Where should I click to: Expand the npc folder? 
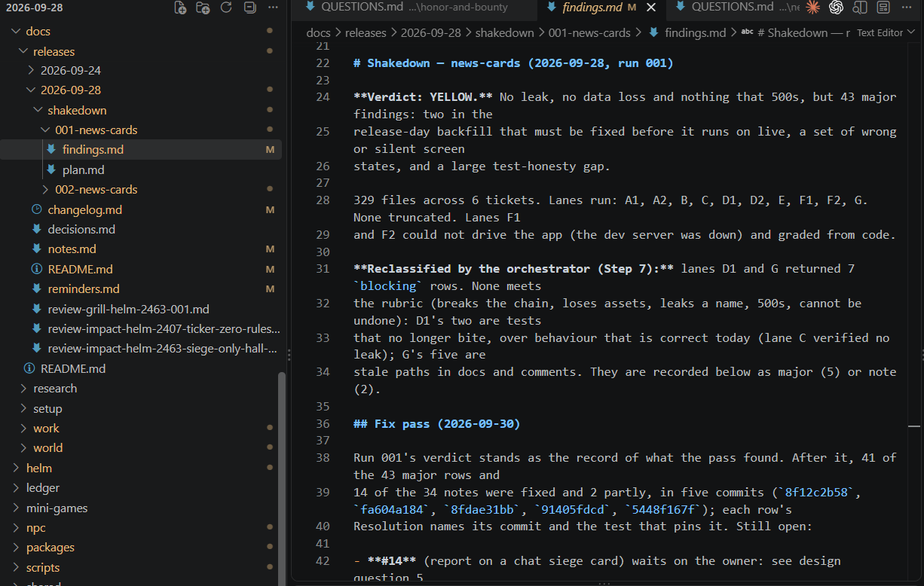[x=17, y=527]
